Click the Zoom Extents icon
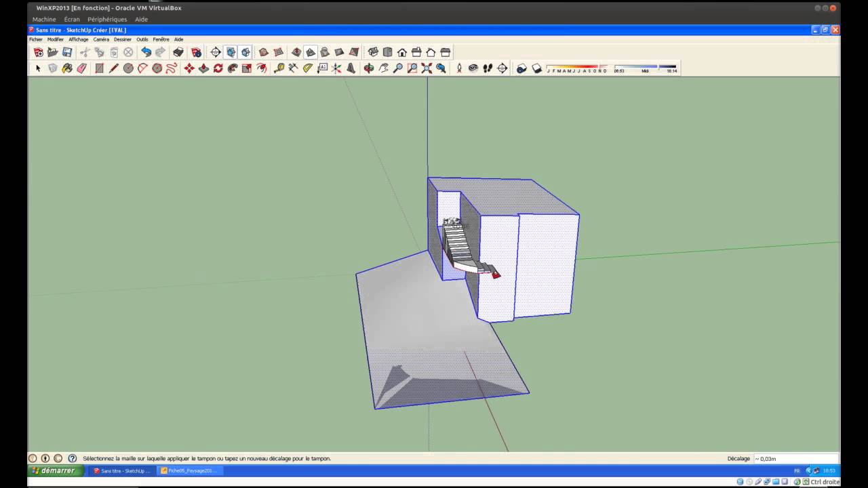The width and height of the screenshot is (868, 488). click(427, 68)
